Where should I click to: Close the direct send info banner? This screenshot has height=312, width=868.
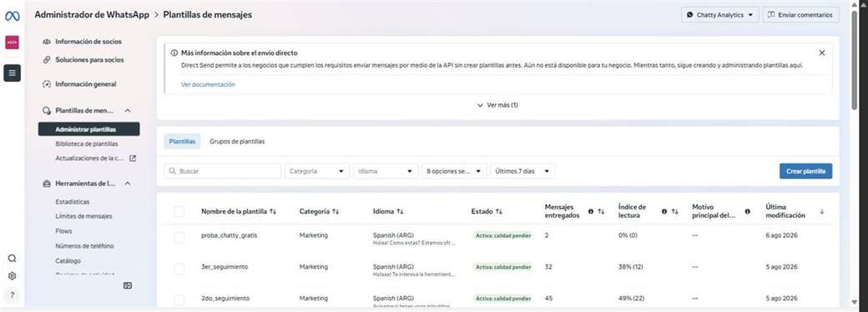point(821,53)
